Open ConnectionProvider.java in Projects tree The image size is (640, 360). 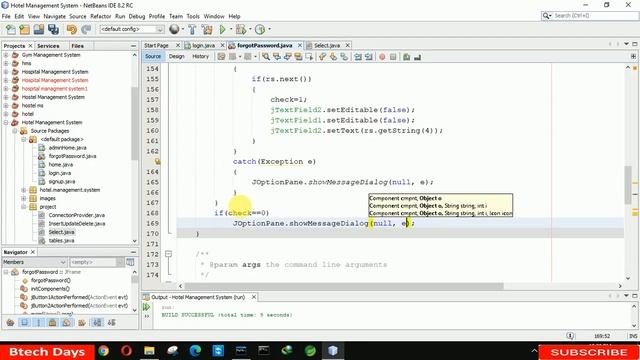[76, 215]
